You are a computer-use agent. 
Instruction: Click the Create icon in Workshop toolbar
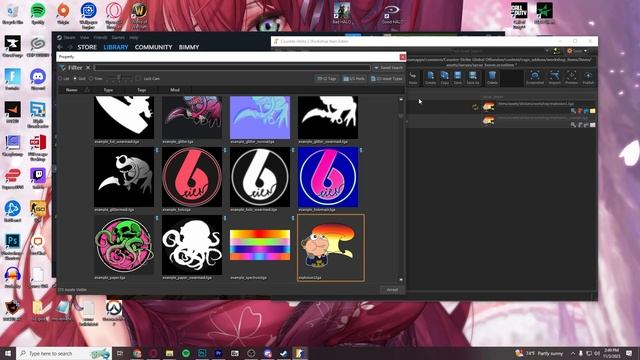click(430, 76)
